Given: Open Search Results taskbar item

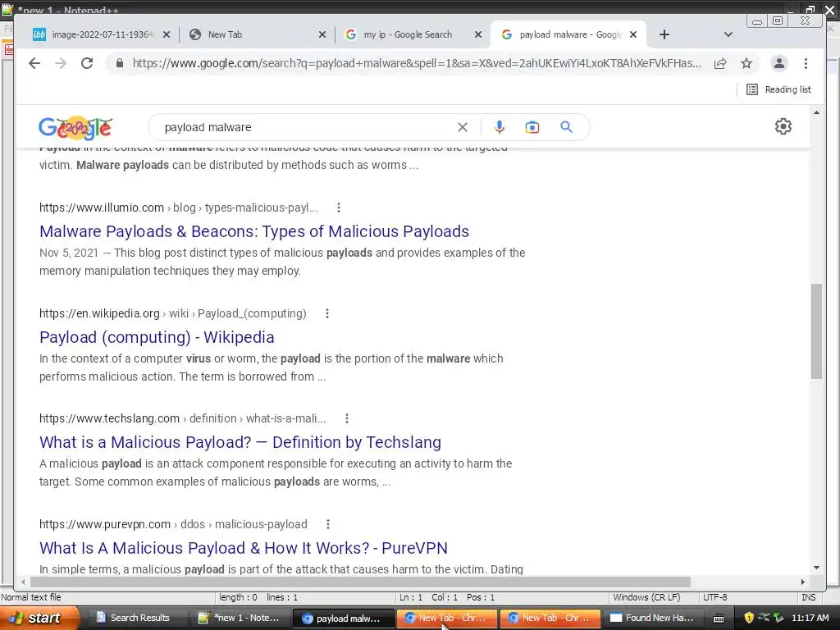Looking at the screenshot, I should point(136,618).
